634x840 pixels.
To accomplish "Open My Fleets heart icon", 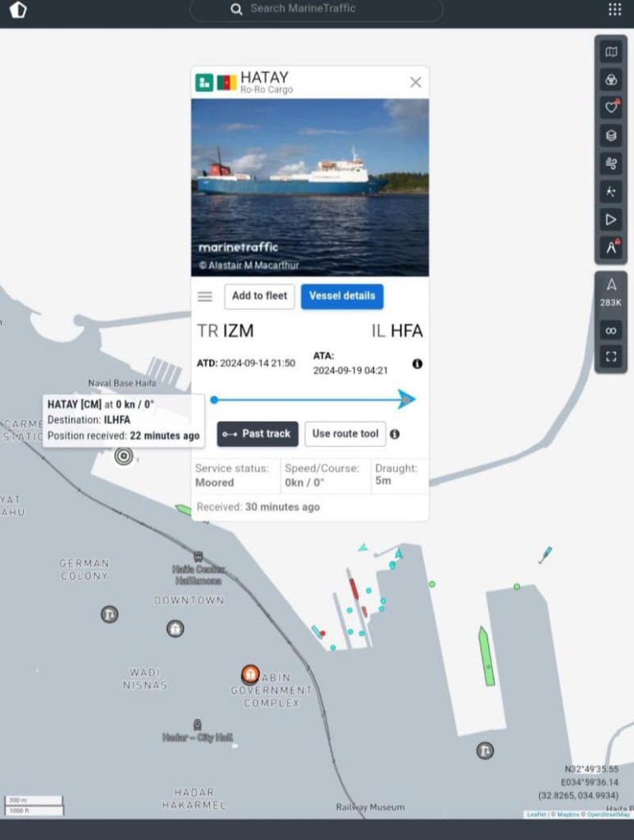I will [611, 107].
